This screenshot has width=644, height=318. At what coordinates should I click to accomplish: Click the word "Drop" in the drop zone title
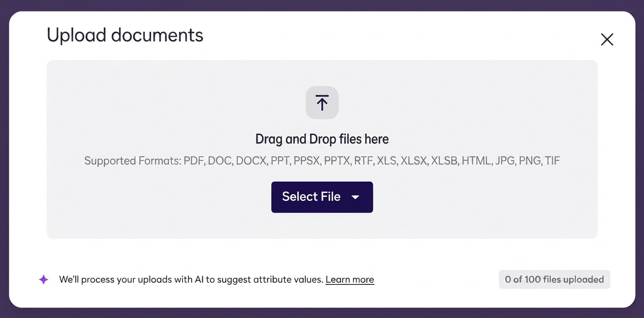(x=322, y=139)
